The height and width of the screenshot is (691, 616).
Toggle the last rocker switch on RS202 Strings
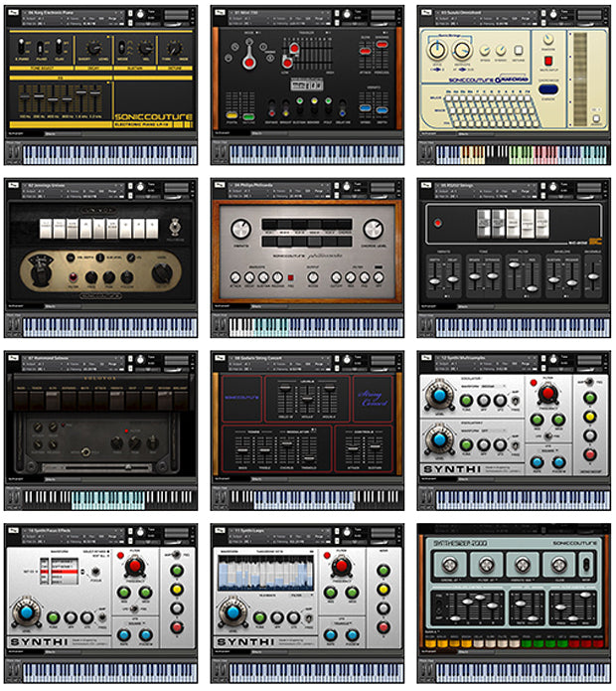542,223
